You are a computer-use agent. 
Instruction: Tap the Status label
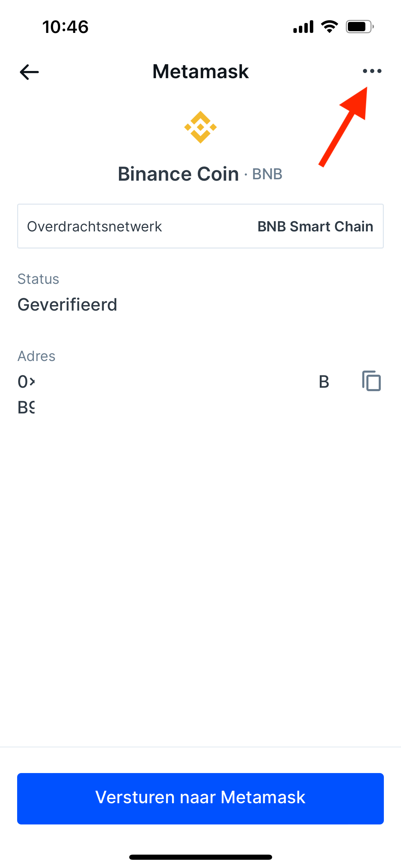click(38, 279)
